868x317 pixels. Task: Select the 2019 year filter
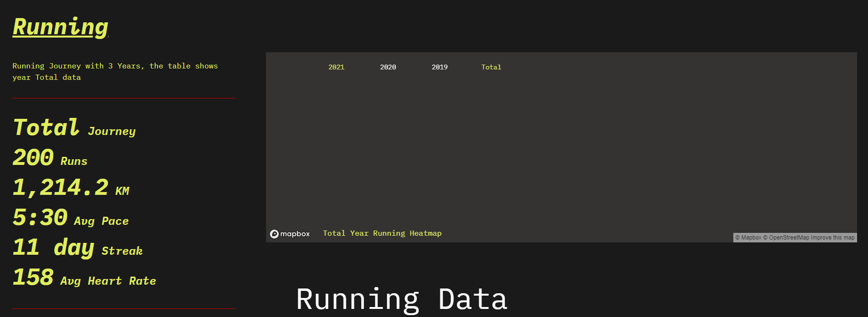coord(440,67)
